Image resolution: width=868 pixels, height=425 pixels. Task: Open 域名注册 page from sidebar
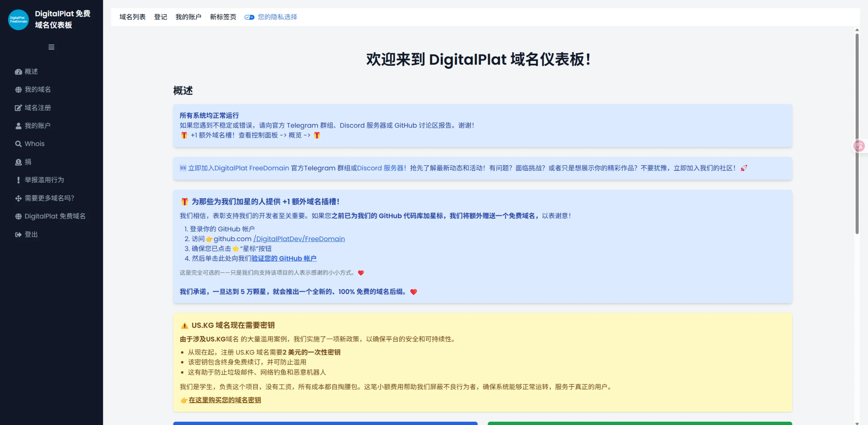tap(33, 108)
